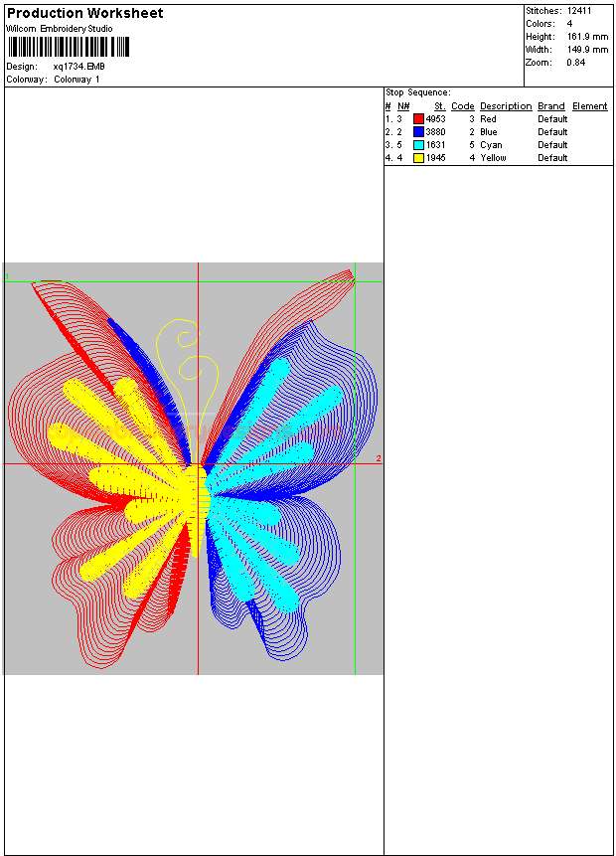Image resolution: width=616 pixels, height=856 pixels.
Task: Click the blue color swatch in stop sequence
Action: [418, 132]
